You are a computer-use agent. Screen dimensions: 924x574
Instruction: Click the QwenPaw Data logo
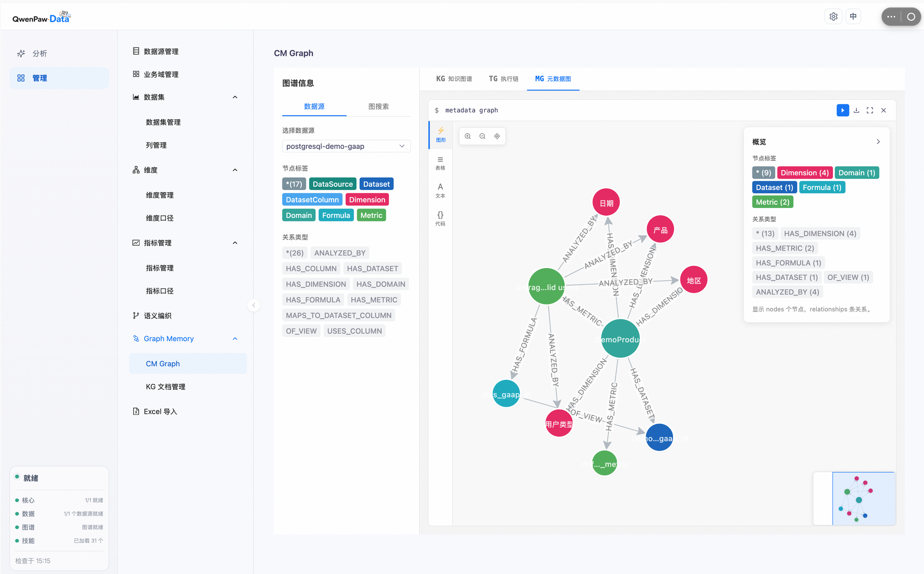(x=42, y=17)
